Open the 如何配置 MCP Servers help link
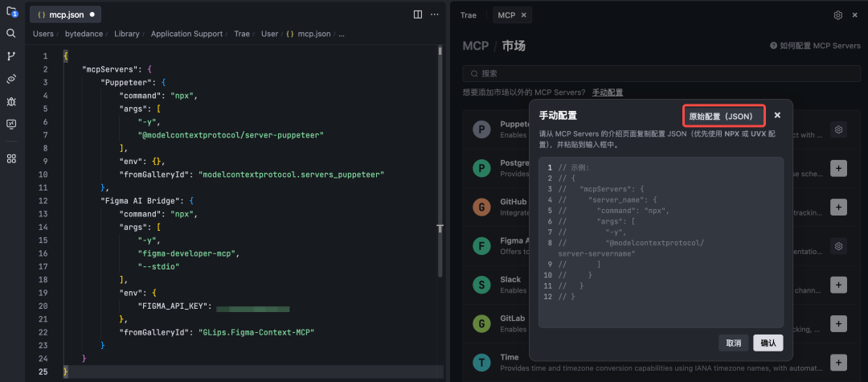Screen dimensions: 868x382 [815, 46]
